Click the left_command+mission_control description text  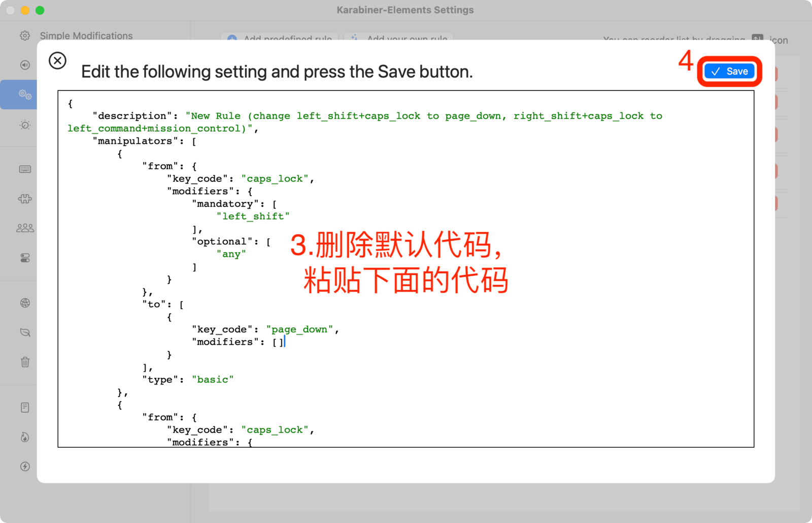pyautogui.click(x=157, y=128)
